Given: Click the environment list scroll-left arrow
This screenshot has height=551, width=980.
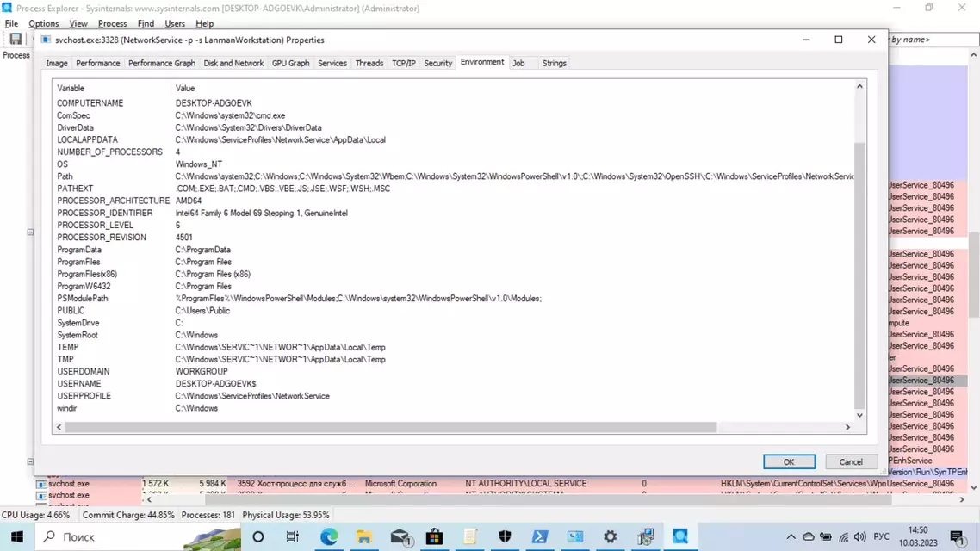Looking at the screenshot, I should pyautogui.click(x=59, y=427).
